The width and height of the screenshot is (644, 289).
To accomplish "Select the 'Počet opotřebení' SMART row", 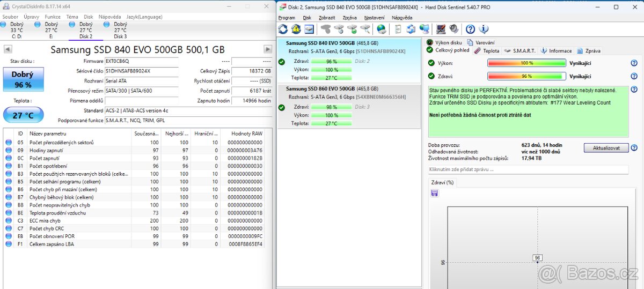I will pos(135,166).
